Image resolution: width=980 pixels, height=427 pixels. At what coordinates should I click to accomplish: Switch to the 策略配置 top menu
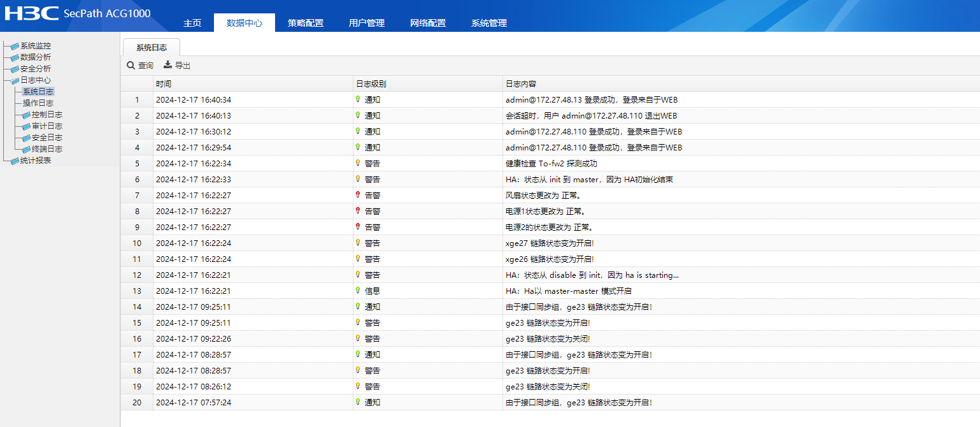(x=306, y=23)
